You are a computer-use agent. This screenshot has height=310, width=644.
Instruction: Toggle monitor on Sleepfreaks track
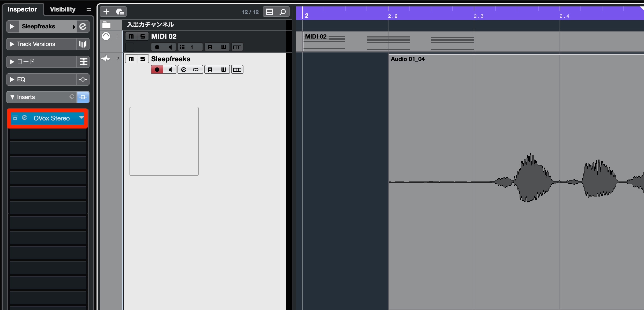click(170, 70)
